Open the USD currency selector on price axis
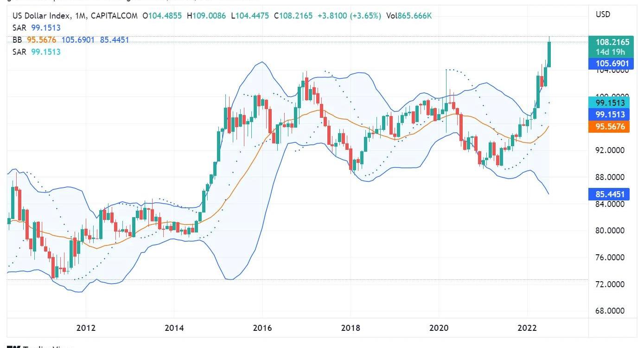This screenshot has width=644, height=348. pyautogui.click(x=603, y=14)
